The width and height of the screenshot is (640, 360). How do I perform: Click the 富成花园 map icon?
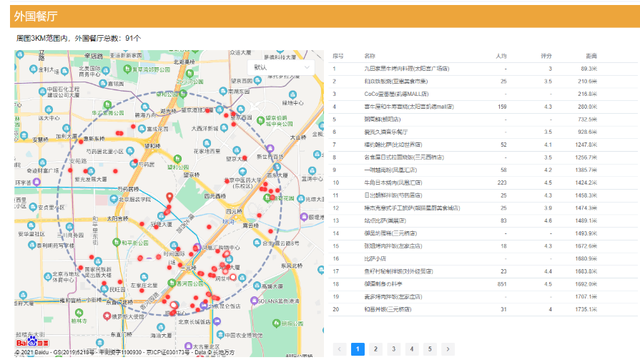click(x=142, y=129)
